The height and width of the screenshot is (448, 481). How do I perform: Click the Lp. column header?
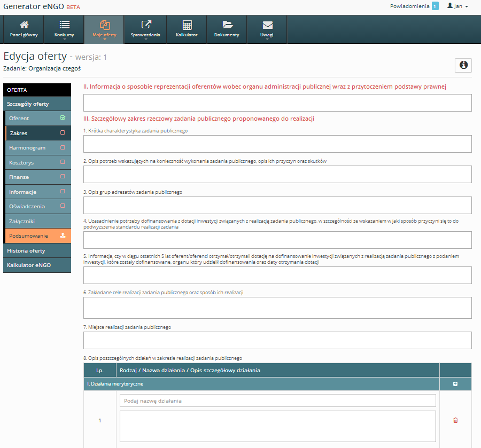coord(100,370)
